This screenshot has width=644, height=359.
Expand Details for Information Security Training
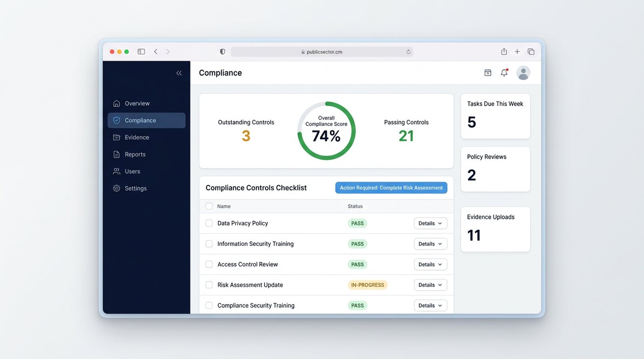(x=431, y=244)
